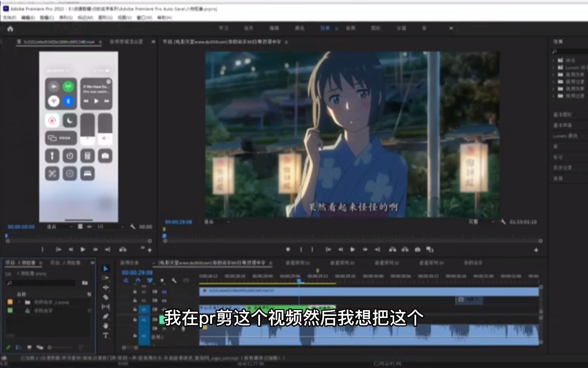Screen dimensions: 588x368
Task: Open Source Monitor resolution 1/2 dropdown
Action: coord(111,227)
